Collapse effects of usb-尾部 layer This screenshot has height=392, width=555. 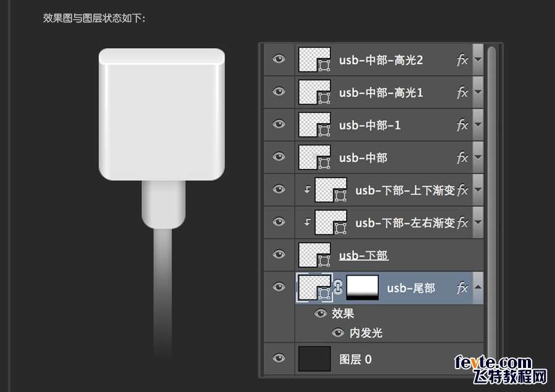tap(478, 287)
